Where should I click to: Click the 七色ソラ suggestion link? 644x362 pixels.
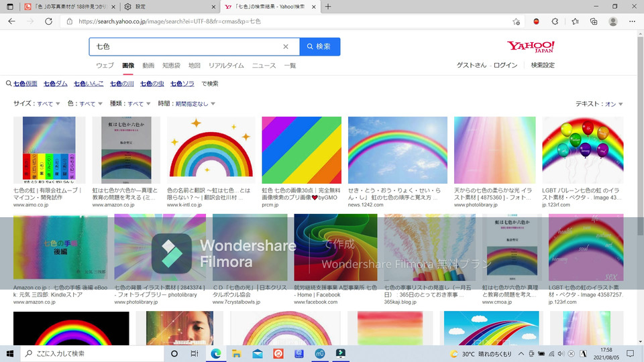point(182,83)
